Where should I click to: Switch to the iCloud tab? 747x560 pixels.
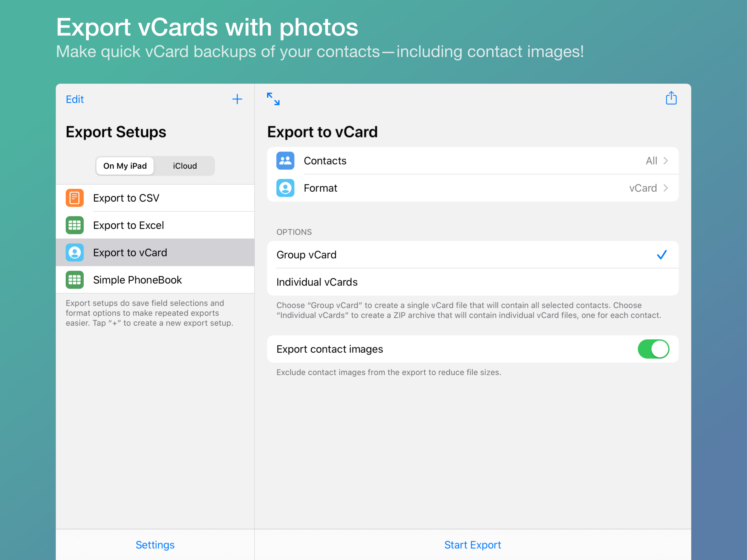(x=185, y=166)
